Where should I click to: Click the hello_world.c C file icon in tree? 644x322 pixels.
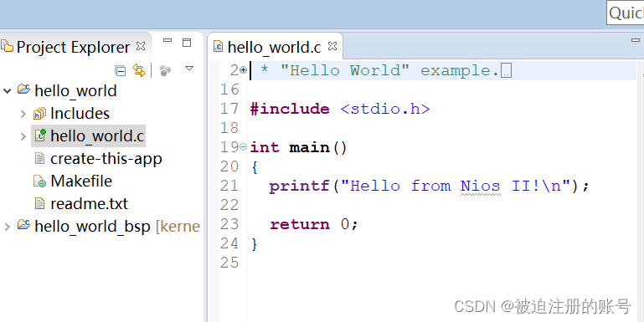[39, 135]
